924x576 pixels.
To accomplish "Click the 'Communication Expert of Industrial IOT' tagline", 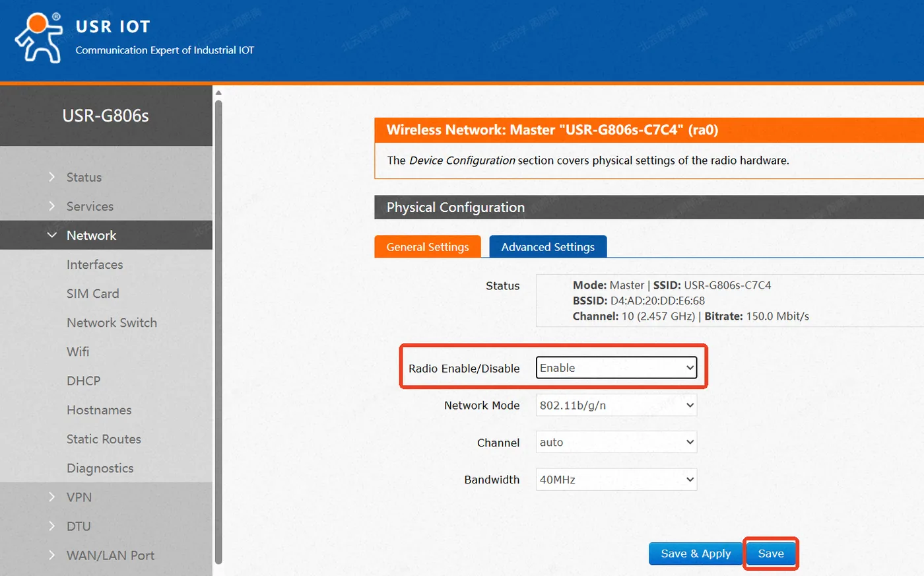I will [164, 50].
